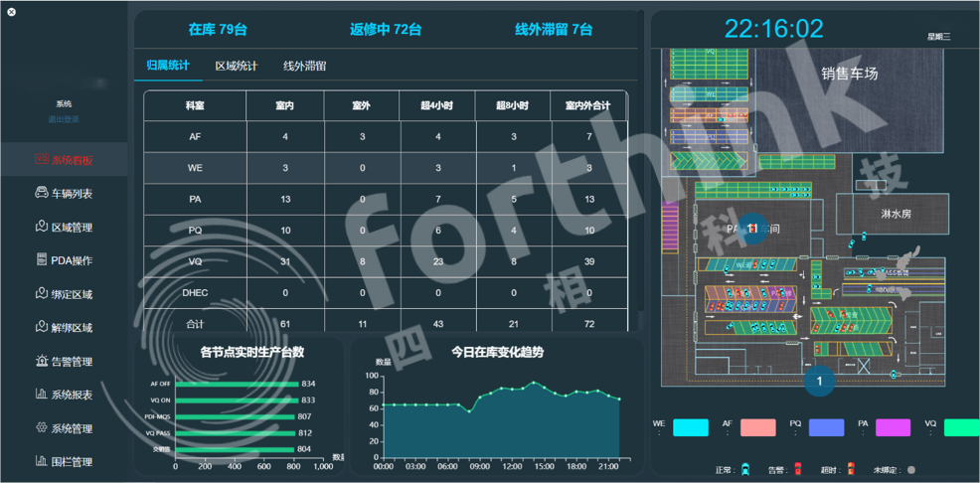Select the 归属统计 tab
Screen dimensions: 980x483
167,67
